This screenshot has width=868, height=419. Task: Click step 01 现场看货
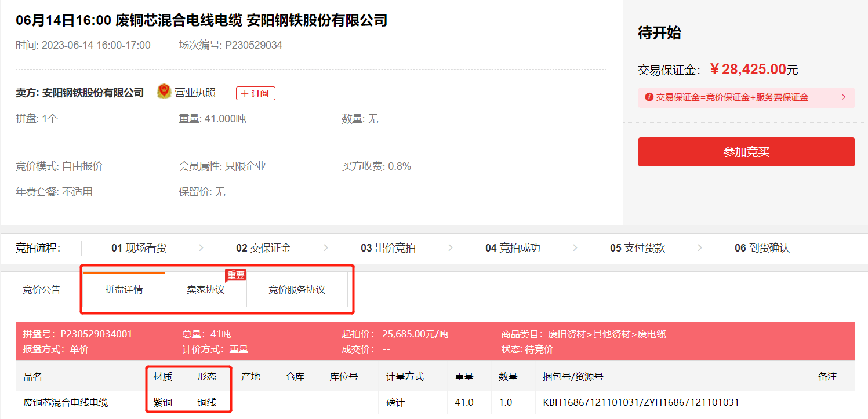(x=139, y=248)
